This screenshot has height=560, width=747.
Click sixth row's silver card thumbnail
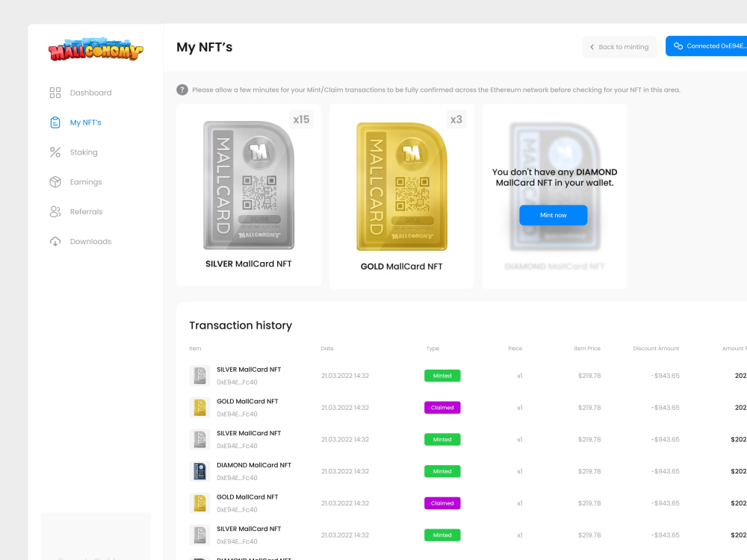click(199, 535)
